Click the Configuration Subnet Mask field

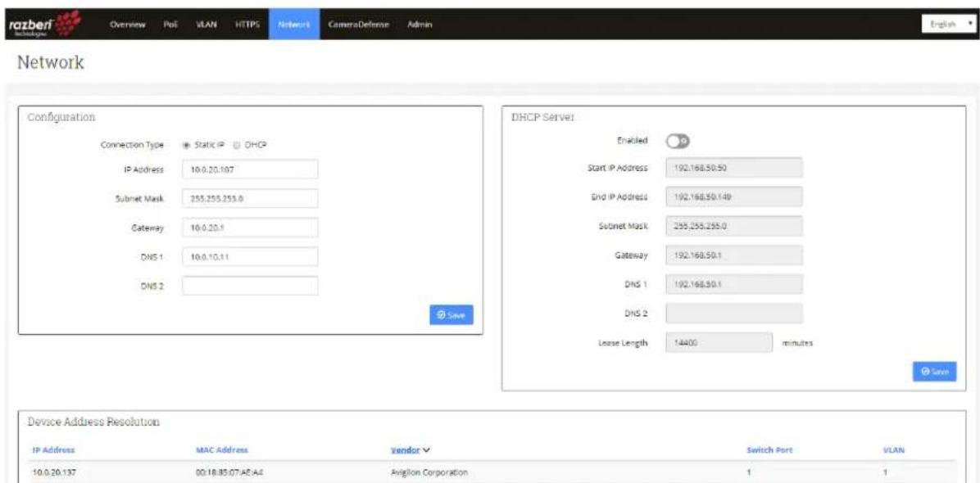250,198
